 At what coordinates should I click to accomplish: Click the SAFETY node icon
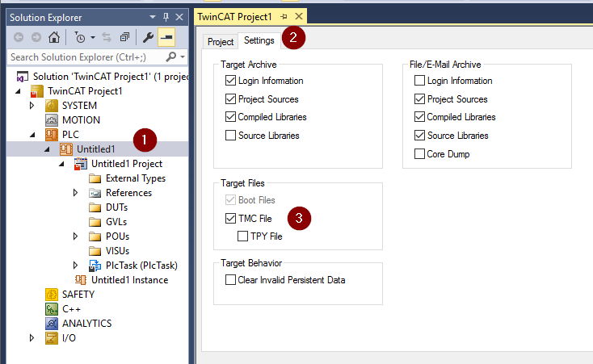pos(52,295)
